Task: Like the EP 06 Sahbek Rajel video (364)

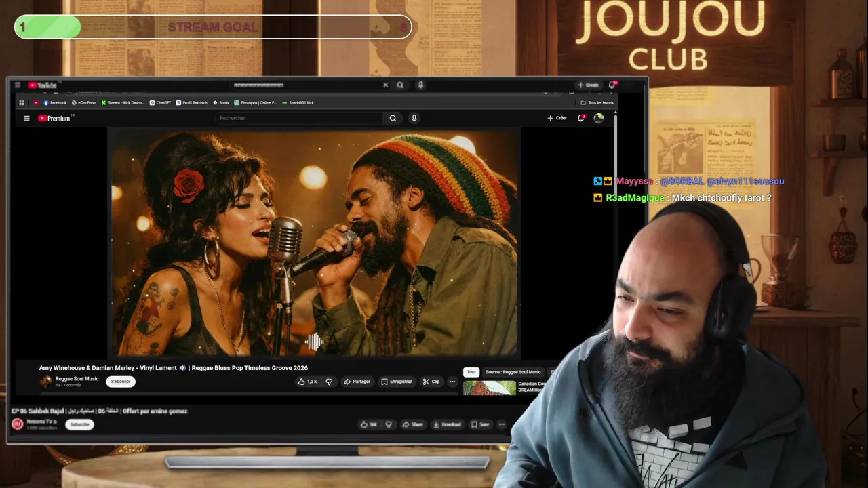Action: coord(369,424)
